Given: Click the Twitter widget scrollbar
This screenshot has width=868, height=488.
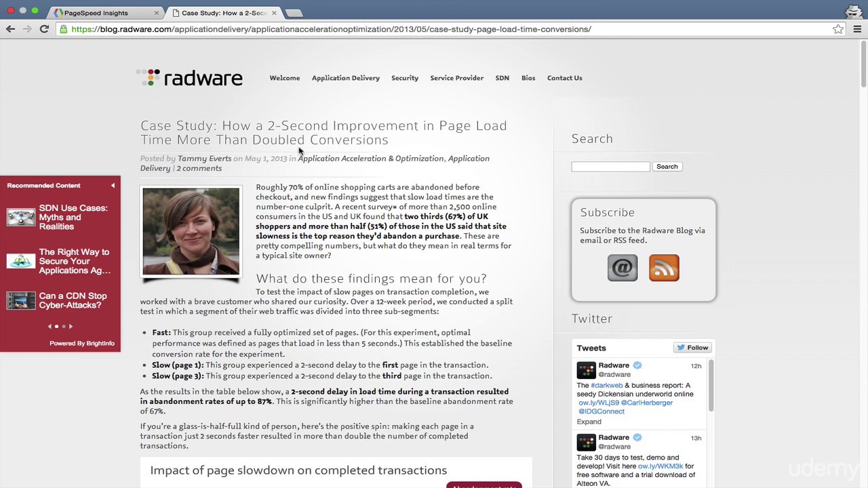Looking at the screenshot, I should click(711, 385).
